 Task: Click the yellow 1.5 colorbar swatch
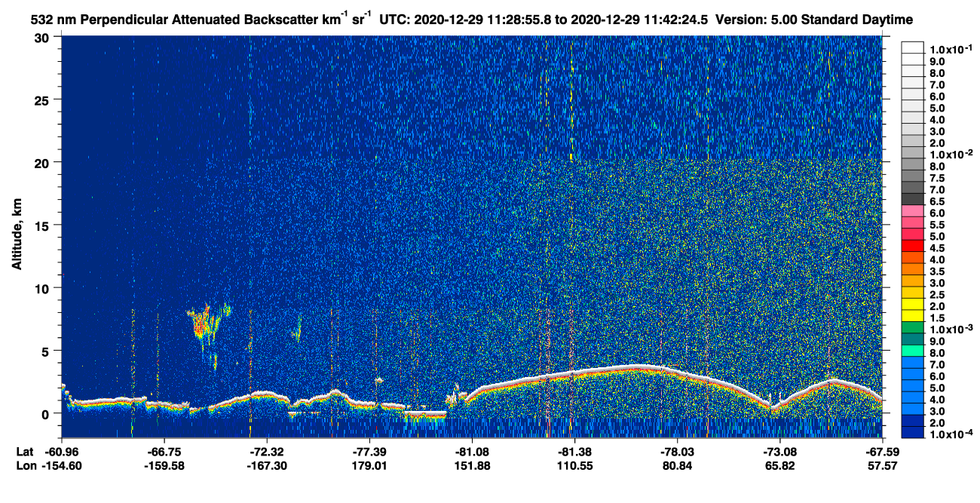tap(912, 317)
